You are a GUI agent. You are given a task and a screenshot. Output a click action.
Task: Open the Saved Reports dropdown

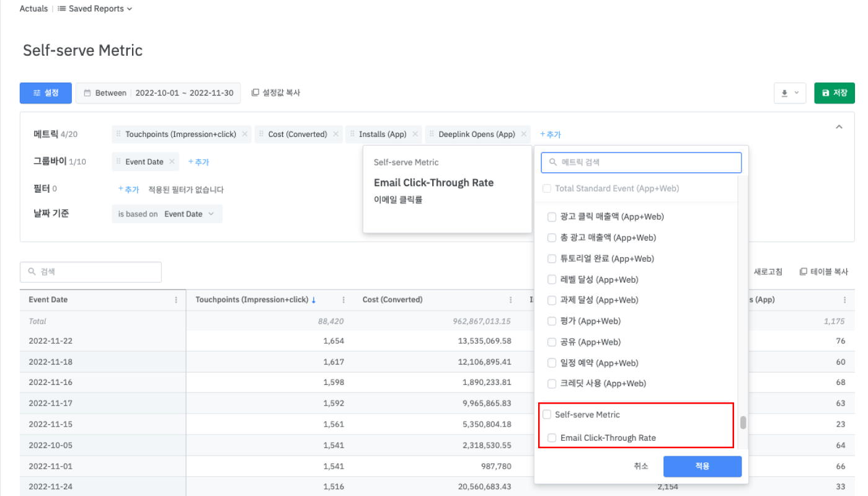click(95, 9)
